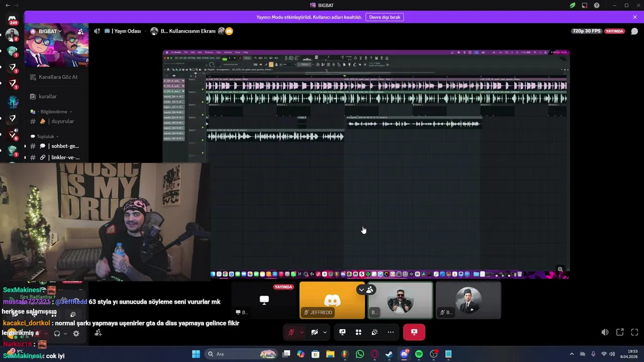The image size is (644, 362).
Task: Open Kanallara Göz At channel browser
Action: point(53,77)
